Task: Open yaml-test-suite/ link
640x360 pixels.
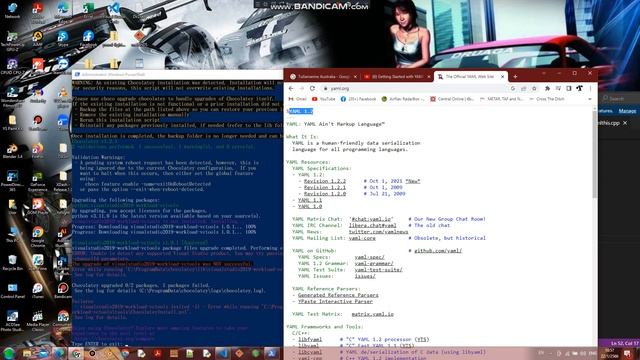Action: pos(378,270)
